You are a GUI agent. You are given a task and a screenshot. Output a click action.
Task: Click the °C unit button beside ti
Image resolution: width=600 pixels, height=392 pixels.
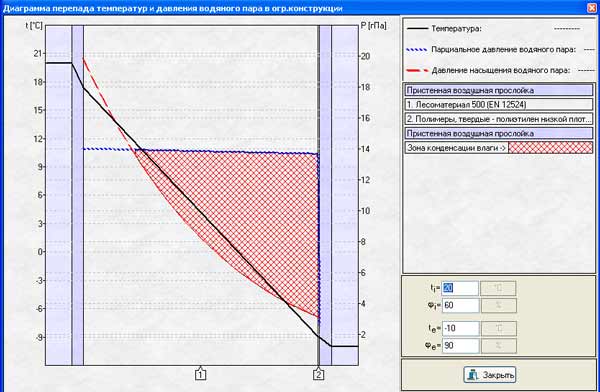[x=498, y=288]
